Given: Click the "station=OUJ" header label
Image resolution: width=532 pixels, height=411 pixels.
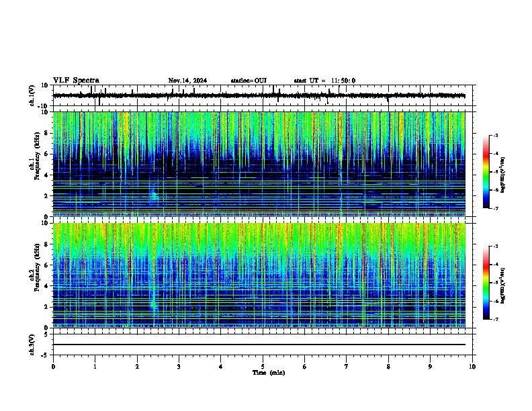Looking at the screenshot, I should click(x=249, y=81).
